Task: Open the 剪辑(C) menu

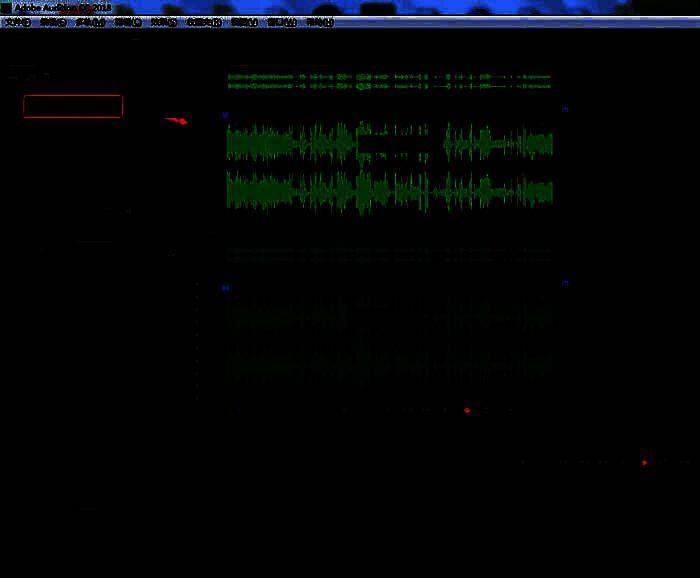Action: (x=127, y=22)
